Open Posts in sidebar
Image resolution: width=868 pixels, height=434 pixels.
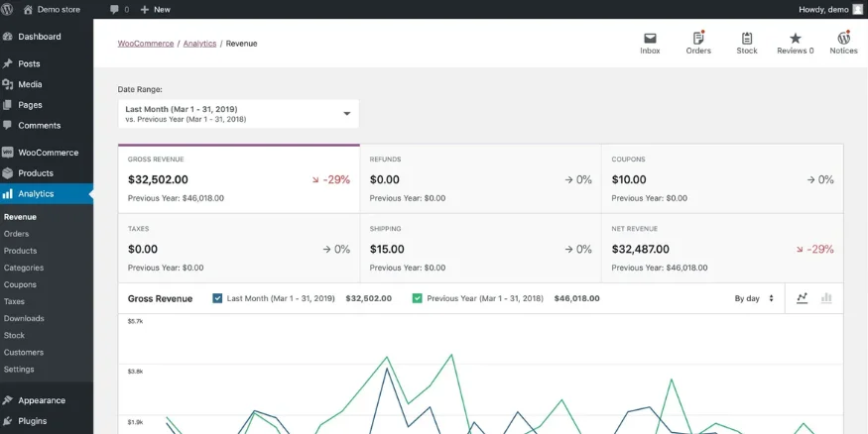(x=47, y=63)
